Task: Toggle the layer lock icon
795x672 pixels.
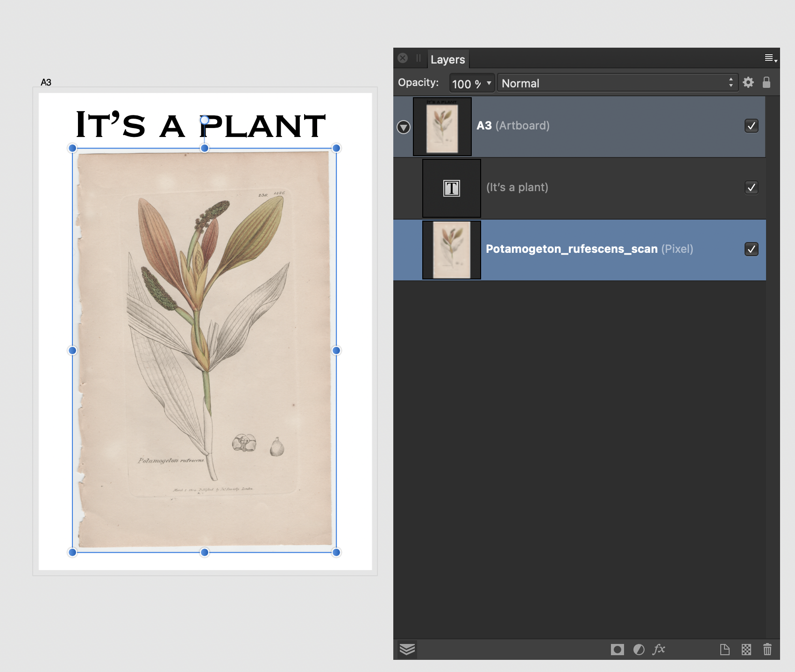Action: pyautogui.click(x=767, y=83)
